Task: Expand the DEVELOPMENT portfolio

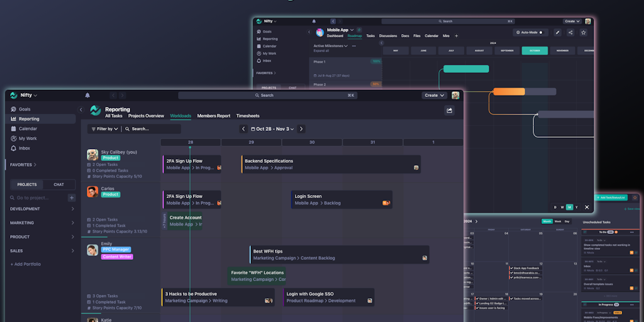Action: coord(42,209)
